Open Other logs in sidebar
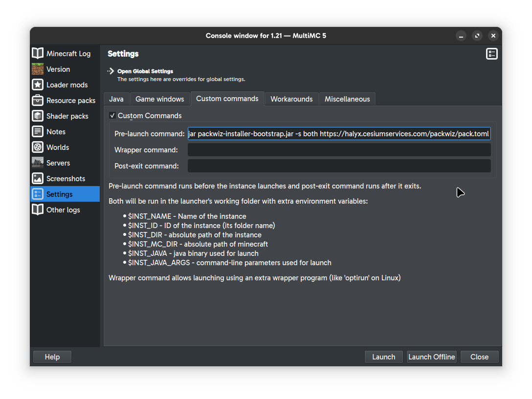 click(x=63, y=210)
